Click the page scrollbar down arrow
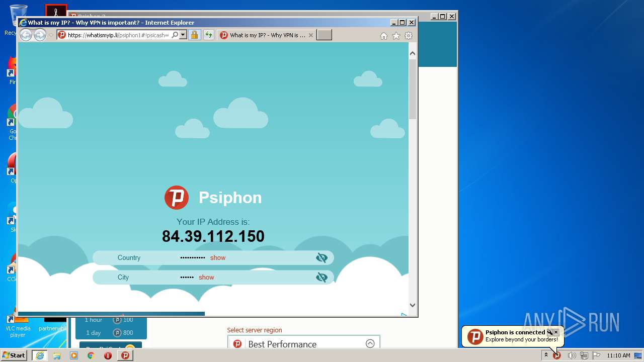Screen dimensions: 644x362 point(413,305)
